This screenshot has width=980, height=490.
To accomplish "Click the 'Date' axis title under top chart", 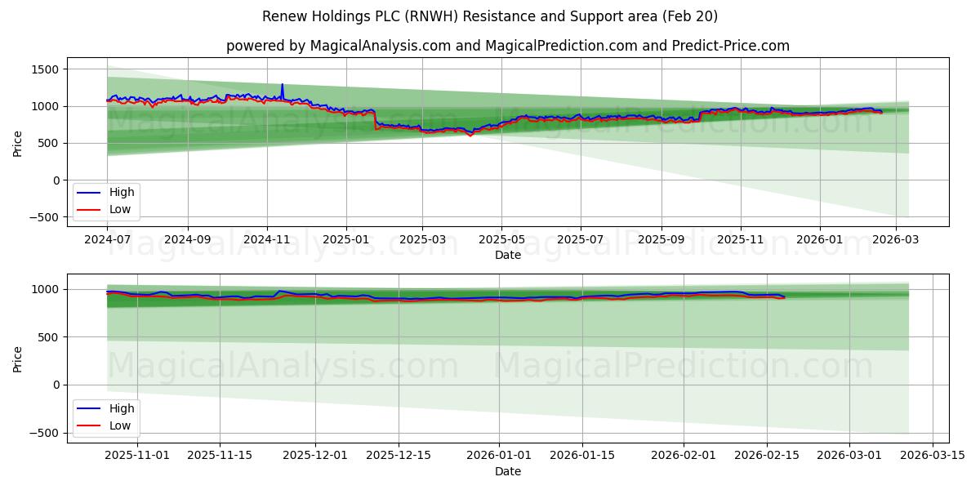I will tap(508, 256).
